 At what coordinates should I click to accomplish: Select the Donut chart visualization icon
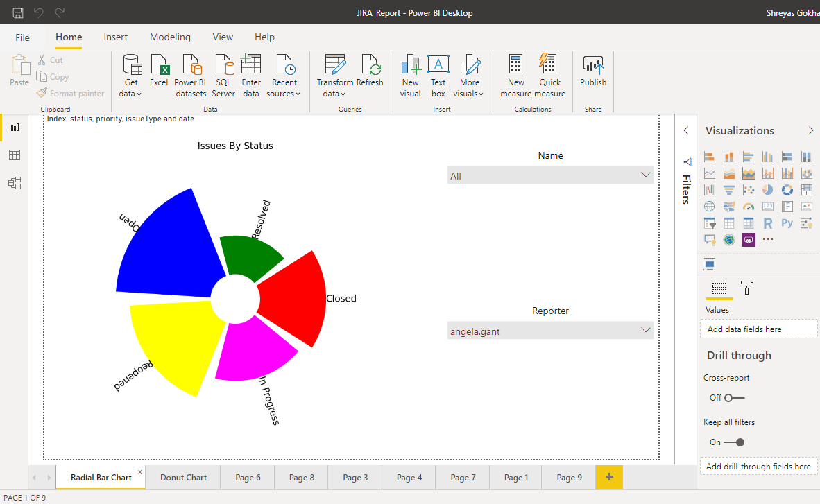[788, 190]
